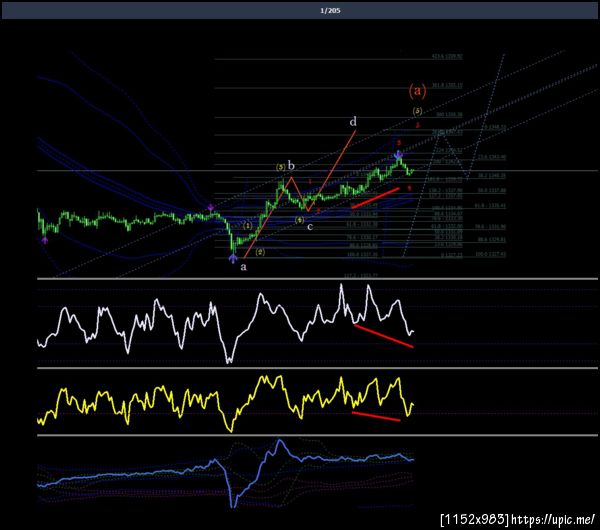The width and height of the screenshot is (600, 530).
Task: Click the purple arrow marker at the chart's left edge
Action: [x=45, y=240]
